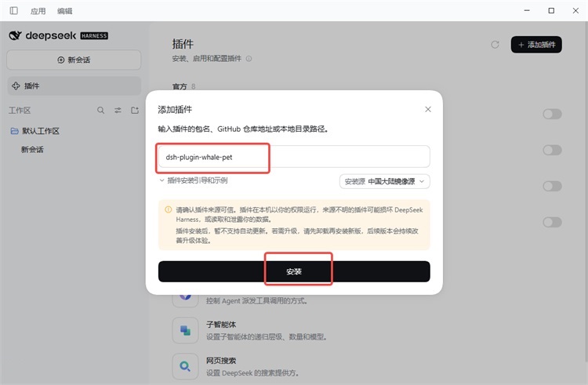Click the deepseek whale logo
The width and height of the screenshot is (588, 385).
tap(16, 35)
